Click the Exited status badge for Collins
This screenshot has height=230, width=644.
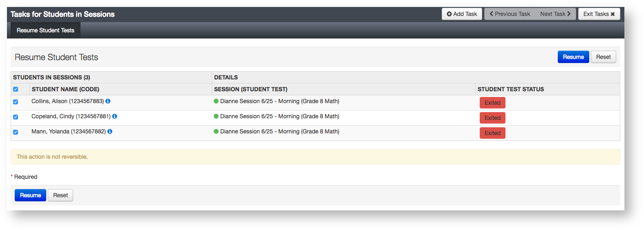pyautogui.click(x=492, y=103)
